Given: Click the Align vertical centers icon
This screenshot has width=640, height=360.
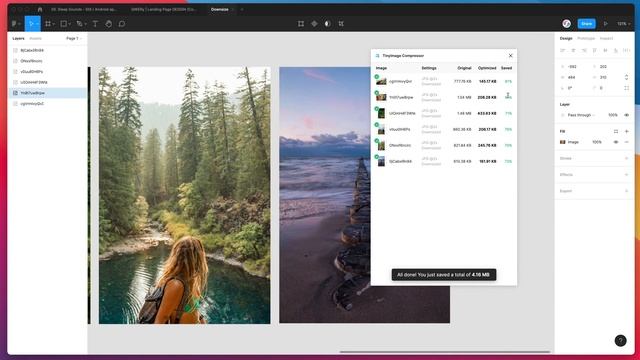Looking at the screenshot, I should coord(605,50).
